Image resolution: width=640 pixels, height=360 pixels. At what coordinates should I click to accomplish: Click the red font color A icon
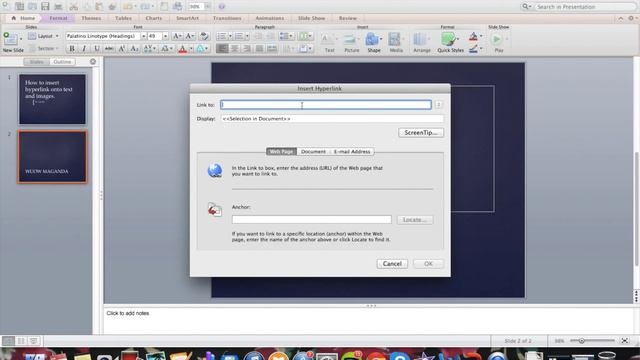[x=182, y=49]
